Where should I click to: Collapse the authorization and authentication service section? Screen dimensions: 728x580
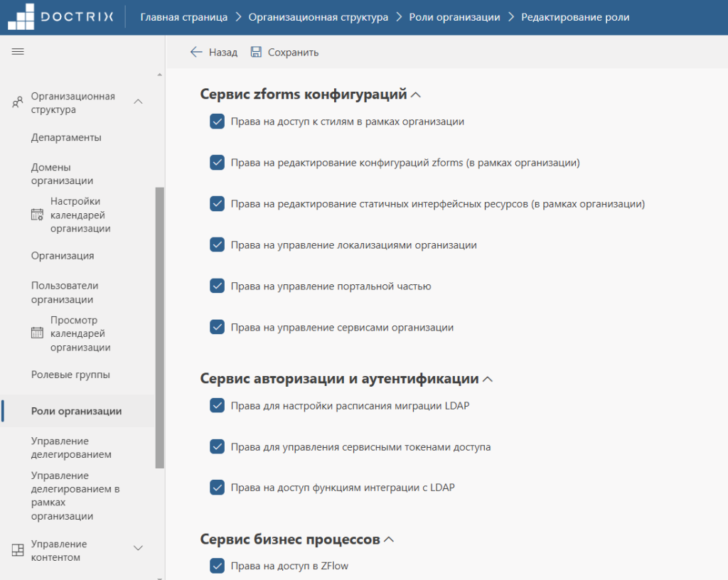pyautogui.click(x=488, y=380)
